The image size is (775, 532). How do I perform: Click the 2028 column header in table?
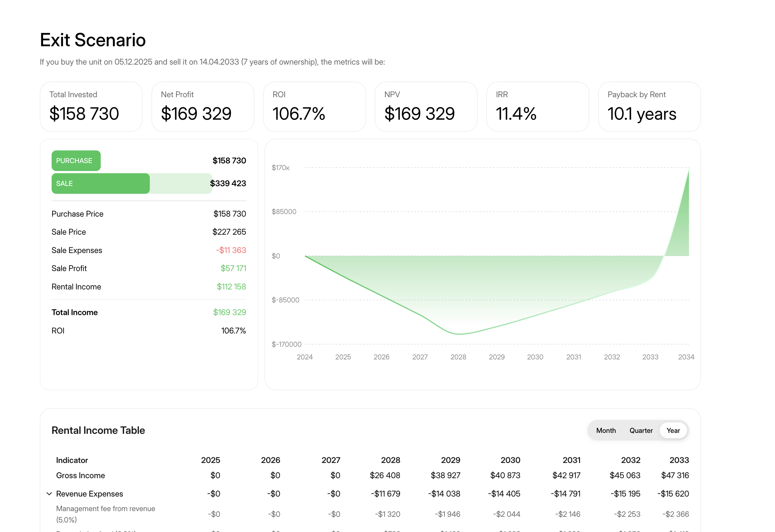390,460
